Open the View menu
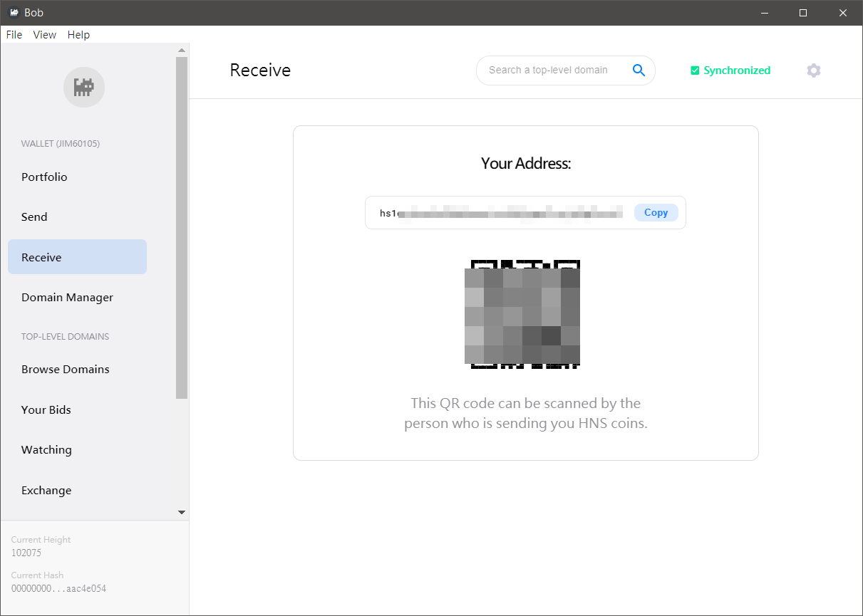Screen dimensions: 863x616 45,35
